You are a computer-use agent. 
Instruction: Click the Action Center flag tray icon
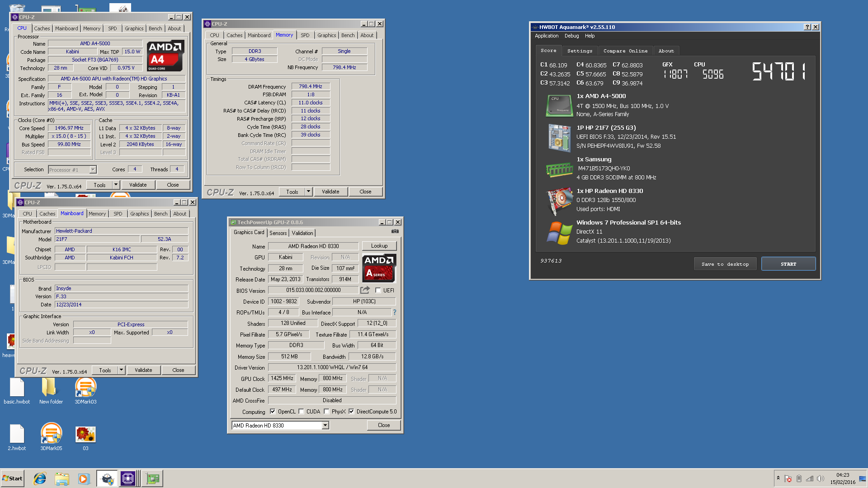[x=788, y=479]
